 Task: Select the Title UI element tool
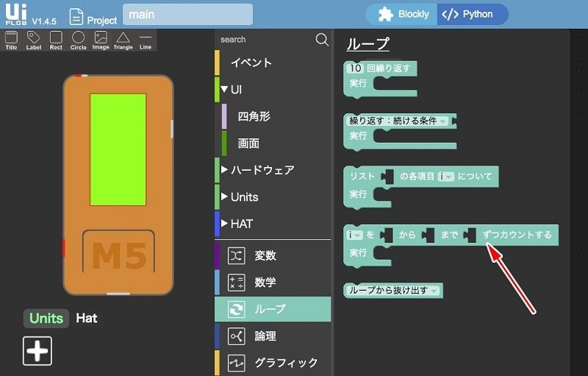[x=11, y=40]
